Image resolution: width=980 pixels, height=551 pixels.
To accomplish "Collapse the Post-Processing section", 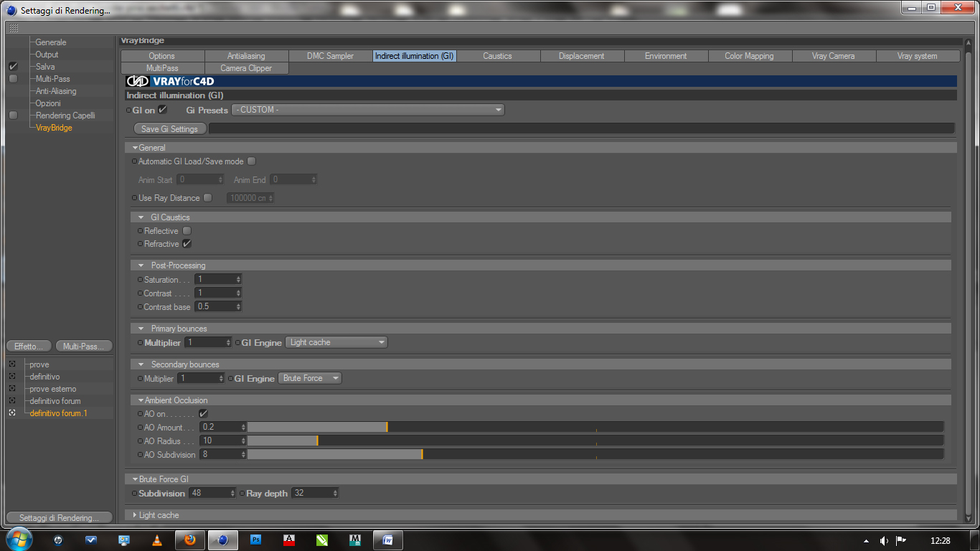I will point(141,265).
